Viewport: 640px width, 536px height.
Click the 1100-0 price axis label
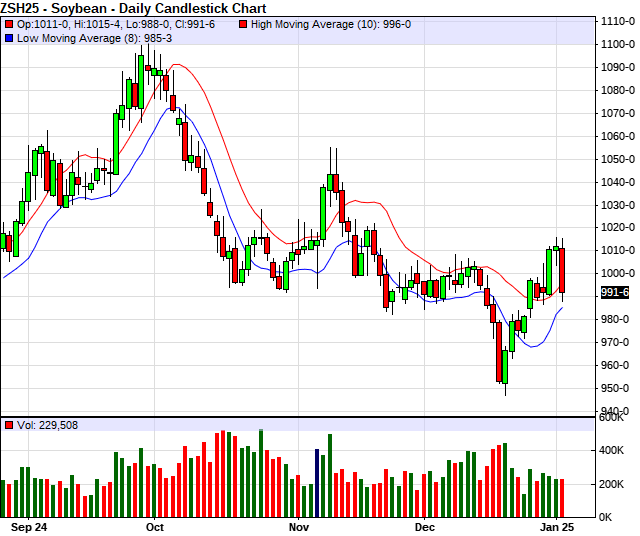point(614,44)
